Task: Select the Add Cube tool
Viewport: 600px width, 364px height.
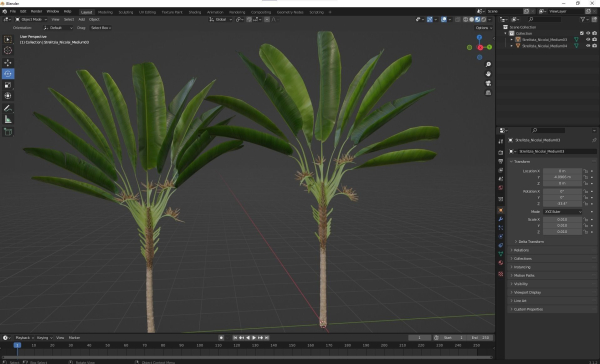Action: point(8,132)
